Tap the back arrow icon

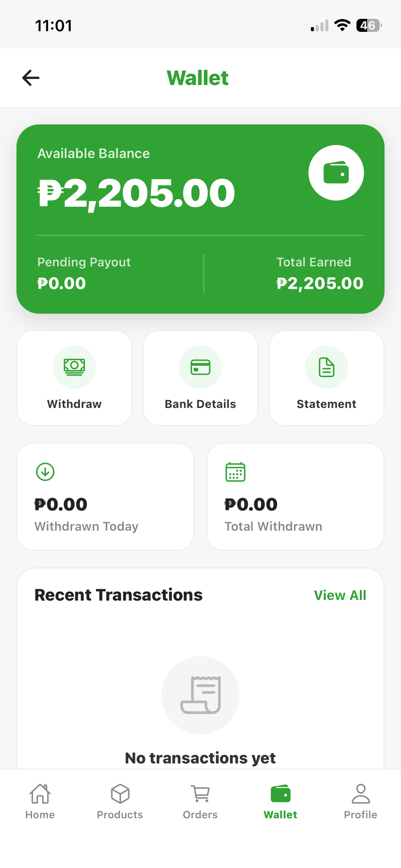click(31, 78)
